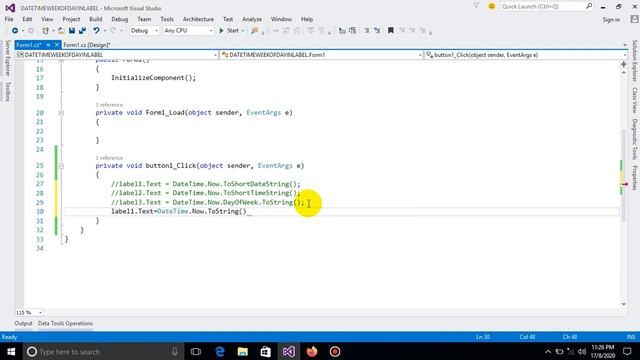Image resolution: width=640 pixels, height=360 pixels.
Task: Open the Build menu
Action: tap(96, 19)
